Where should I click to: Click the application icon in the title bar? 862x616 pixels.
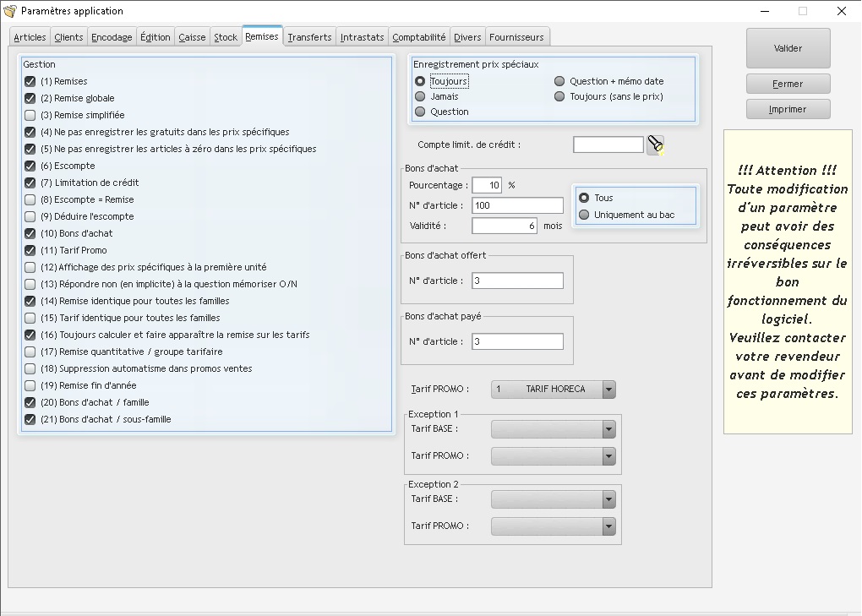pyautogui.click(x=10, y=11)
